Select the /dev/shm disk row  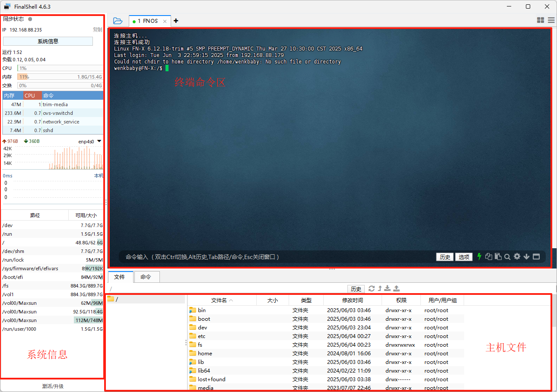52,251
